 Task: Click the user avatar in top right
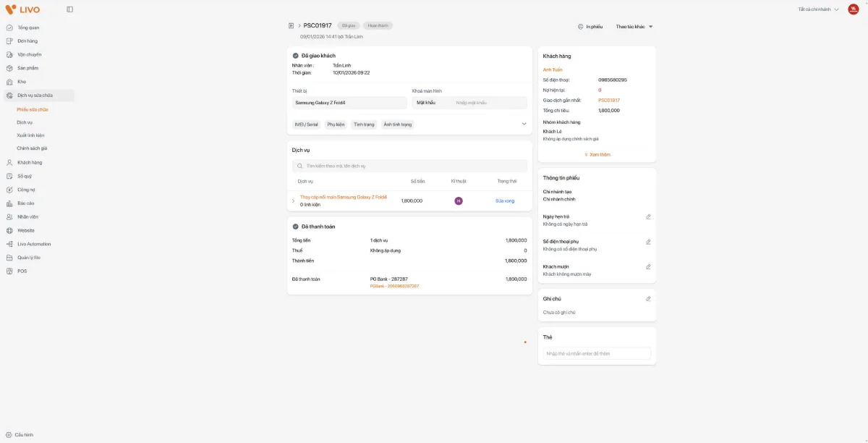coord(853,9)
